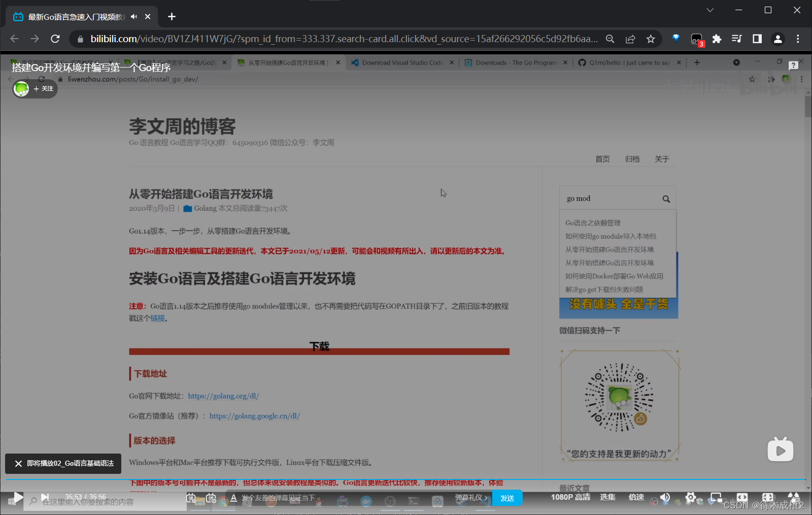
Task: Send the danmaku with 发送 button
Action: click(x=507, y=498)
